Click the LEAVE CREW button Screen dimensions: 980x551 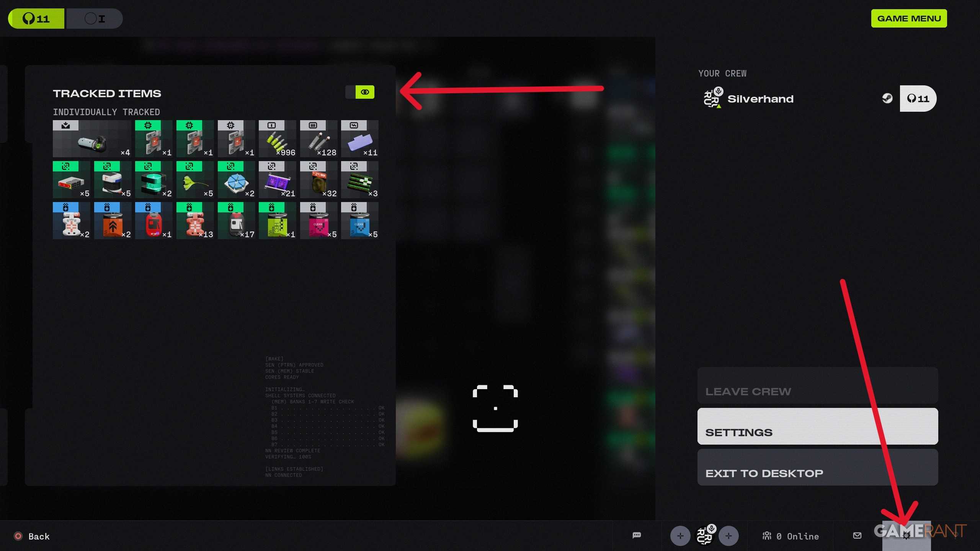click(818, 385)
